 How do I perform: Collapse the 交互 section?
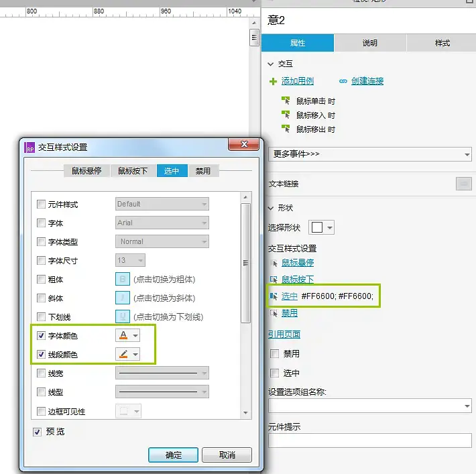(270, 64)
